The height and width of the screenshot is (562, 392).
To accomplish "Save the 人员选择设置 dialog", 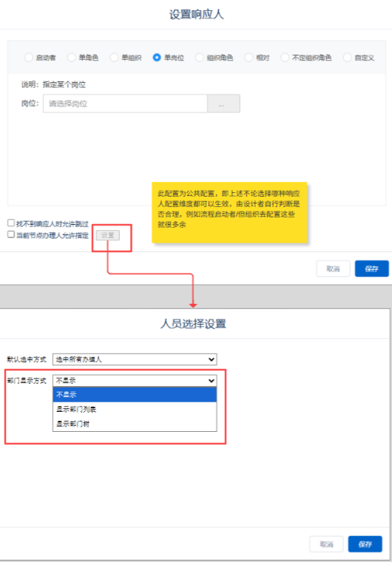I will click(x=365, y=544).
